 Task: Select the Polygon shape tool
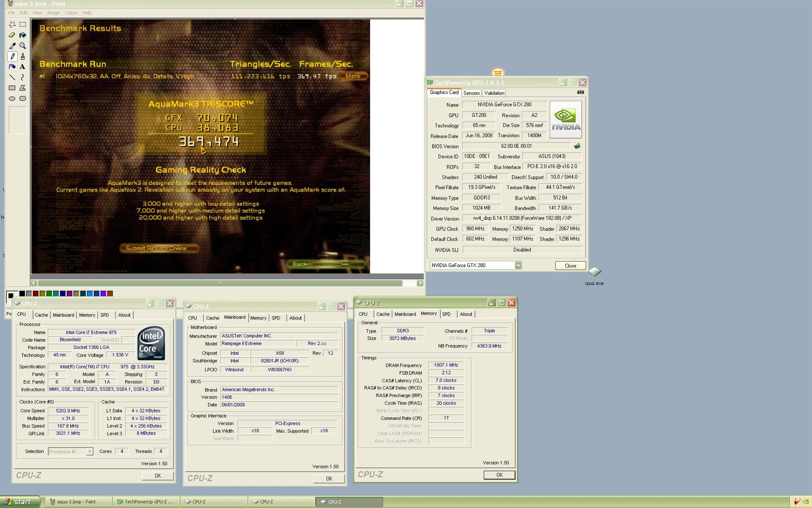point(22,88)
